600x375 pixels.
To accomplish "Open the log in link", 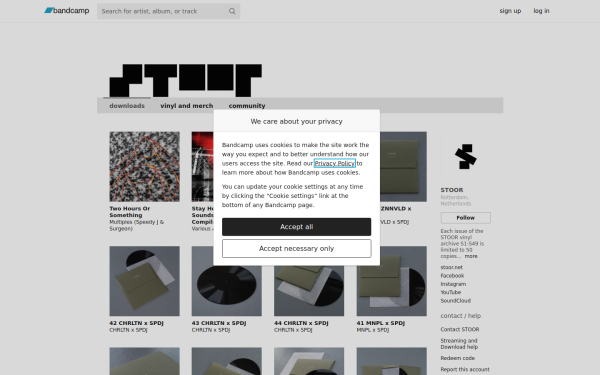I will pos(541,11).
